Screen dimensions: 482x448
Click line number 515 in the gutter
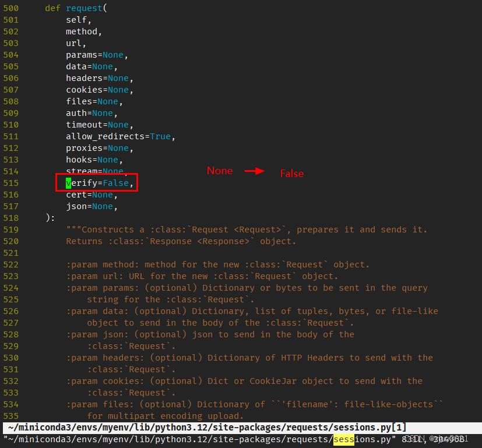10,182
